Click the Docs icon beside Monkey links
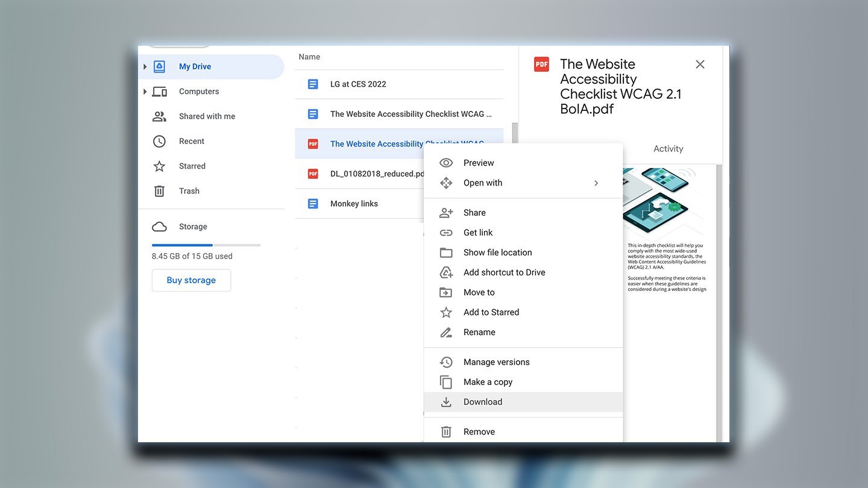Image resolution: width=868 pixels, height=488 pixels. click(x=313, y=204)
